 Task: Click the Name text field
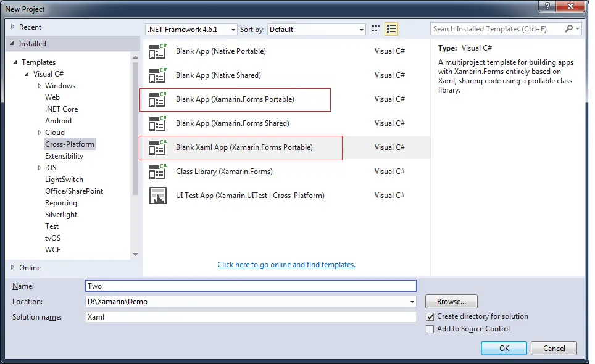click(x=251, y=286)
